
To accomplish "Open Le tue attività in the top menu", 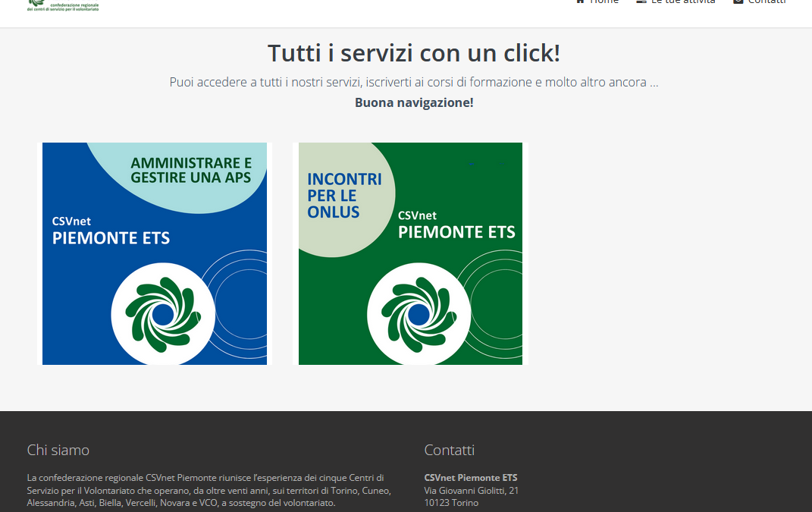I will (x=676, y=2).
